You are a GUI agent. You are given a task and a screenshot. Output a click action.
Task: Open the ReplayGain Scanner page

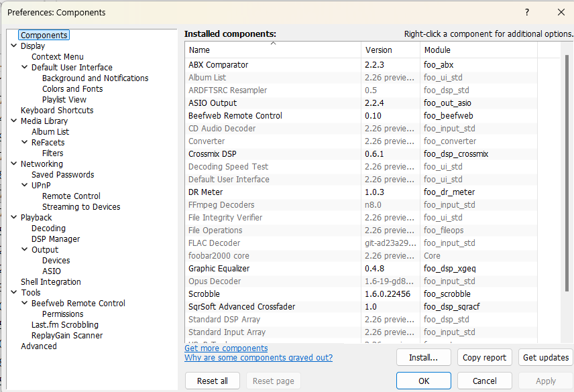[67, 335]
